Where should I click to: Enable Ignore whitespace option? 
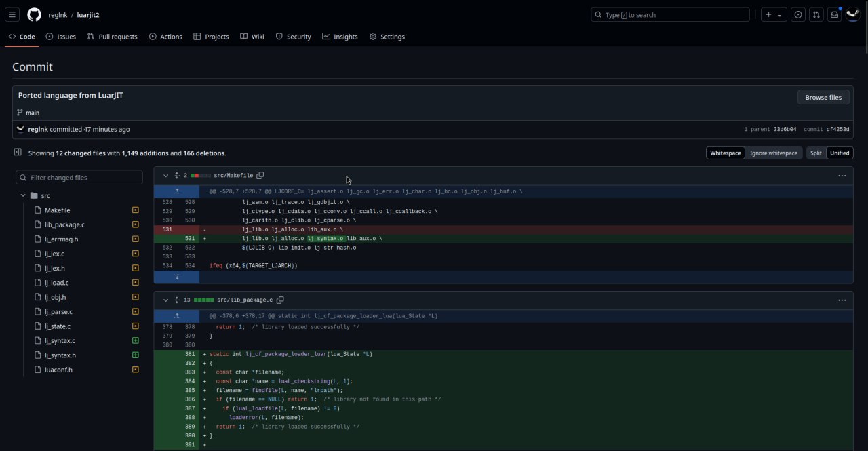click(774, 153)
